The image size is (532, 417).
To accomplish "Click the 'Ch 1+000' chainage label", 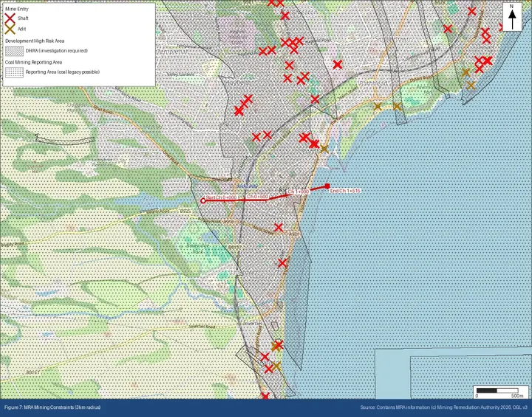I will pos(299,191).
